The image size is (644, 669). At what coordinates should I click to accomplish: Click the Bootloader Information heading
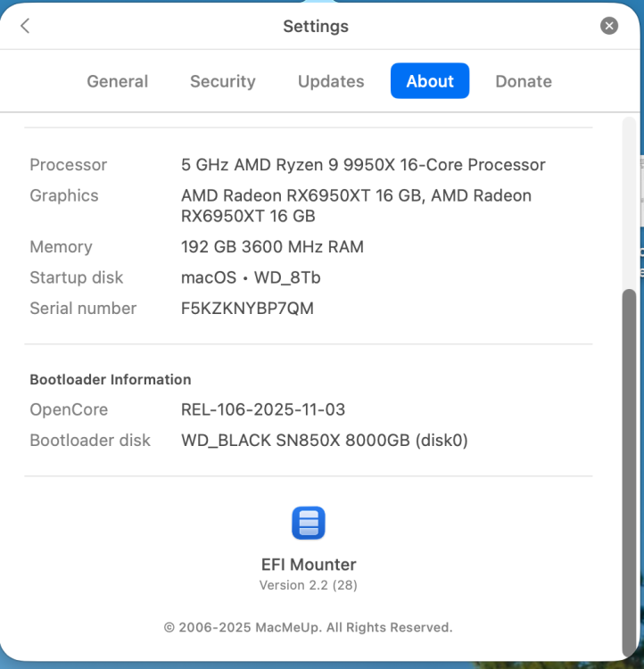click(x=111, y=379)
